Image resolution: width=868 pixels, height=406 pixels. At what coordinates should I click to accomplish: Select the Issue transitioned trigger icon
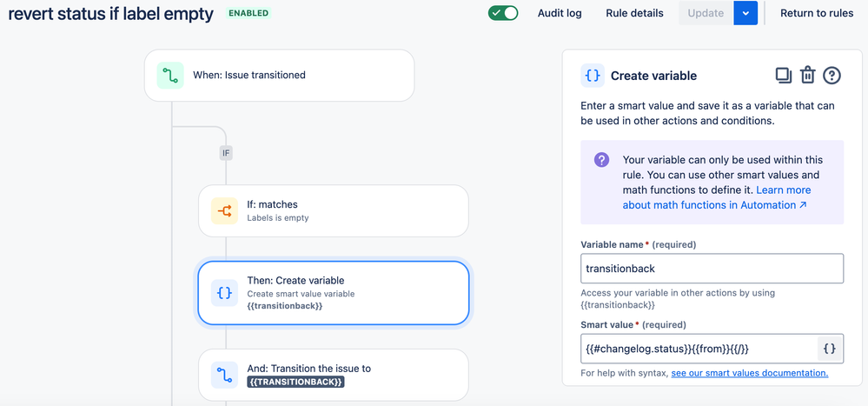170,76
